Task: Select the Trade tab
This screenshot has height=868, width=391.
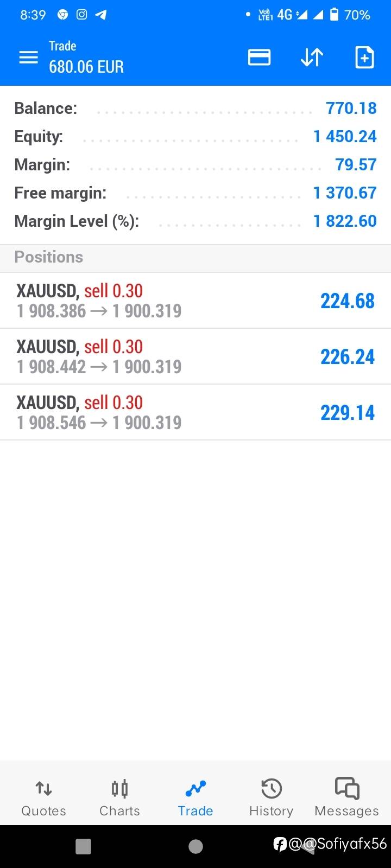Action: coord(195,798)
